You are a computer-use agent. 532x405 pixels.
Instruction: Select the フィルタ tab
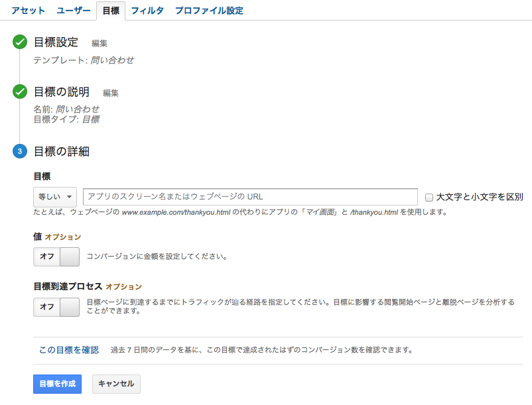147,11
